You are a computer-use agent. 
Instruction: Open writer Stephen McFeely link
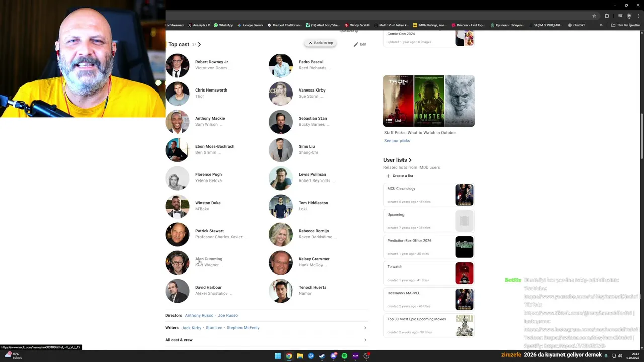(243, 328)
